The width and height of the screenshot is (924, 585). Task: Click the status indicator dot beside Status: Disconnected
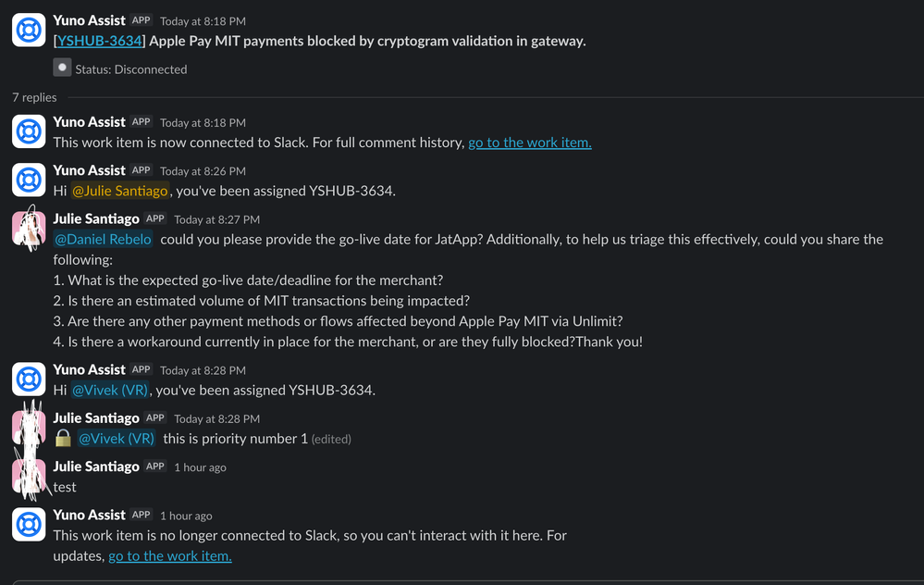pyautogui.click(x=62, y=67)
